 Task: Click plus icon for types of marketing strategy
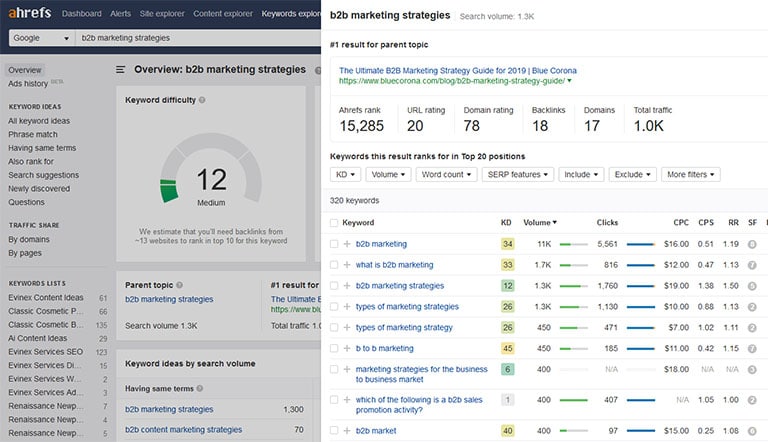coord(347,327)
